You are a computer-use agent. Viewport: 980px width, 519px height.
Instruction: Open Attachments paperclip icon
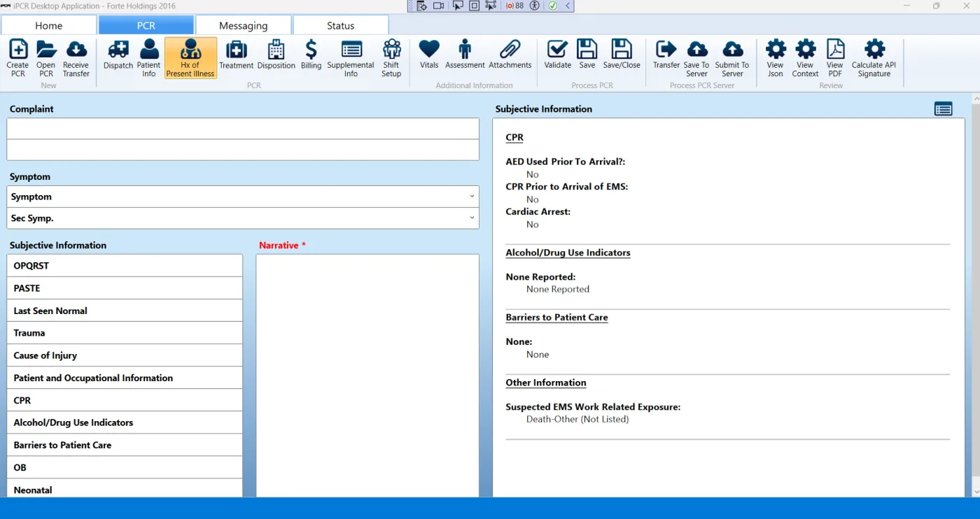(x=510, y=55)
